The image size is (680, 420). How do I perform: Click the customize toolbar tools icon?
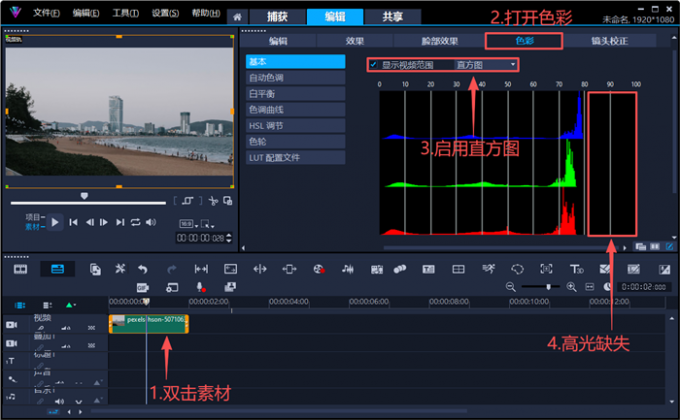[x=120, y=269]
